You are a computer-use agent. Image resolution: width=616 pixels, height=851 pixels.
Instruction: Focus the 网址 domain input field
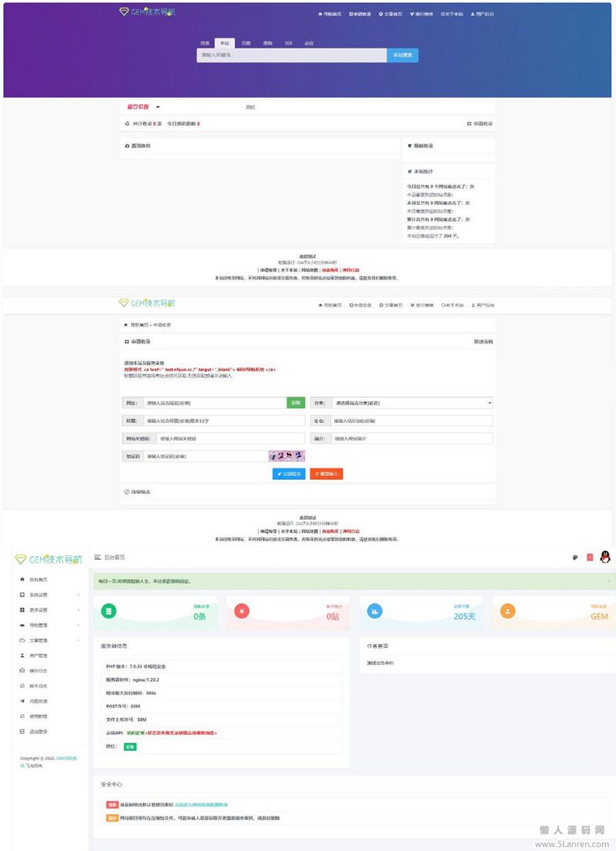[x=214, y=403]
